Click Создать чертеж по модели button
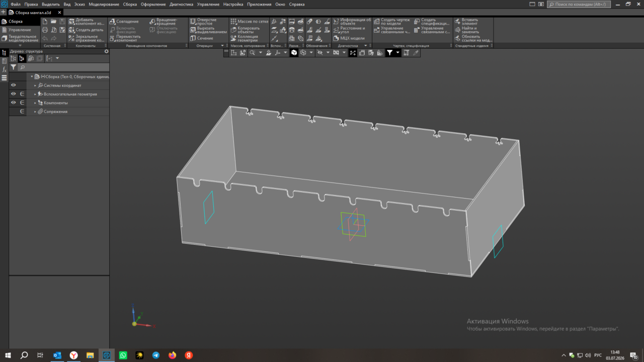This screenshot has height=362, width=644. pyautogui.click(x=392, y=22)
